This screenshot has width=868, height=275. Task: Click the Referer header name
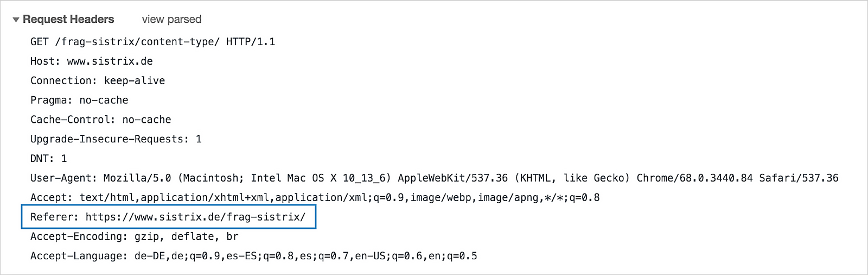coord(54,217)
